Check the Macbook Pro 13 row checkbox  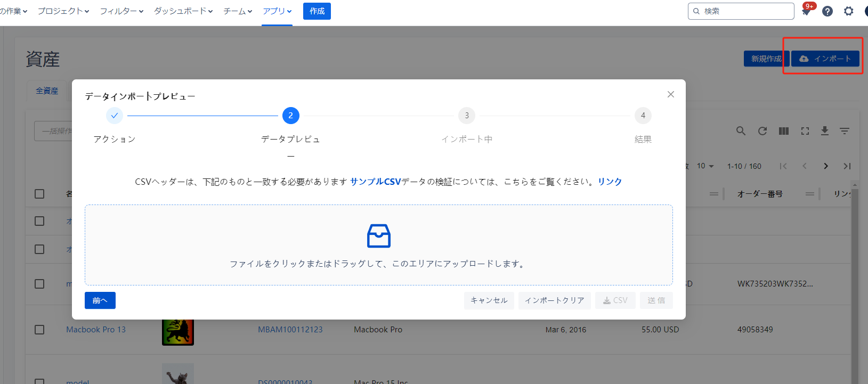(39, 330)
